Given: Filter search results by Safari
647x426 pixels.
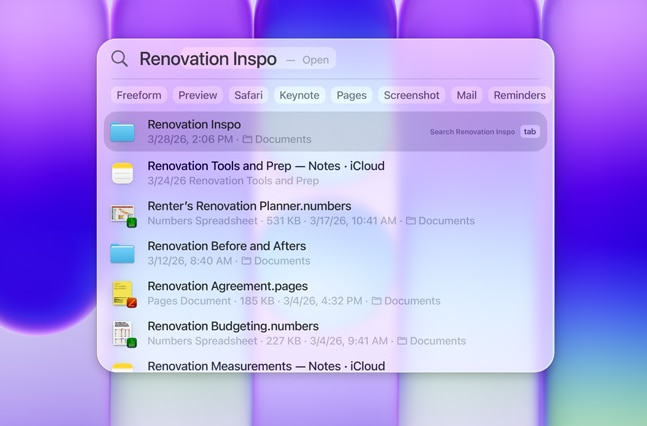Looking at the screenshot, I should [x=248, y=95].
